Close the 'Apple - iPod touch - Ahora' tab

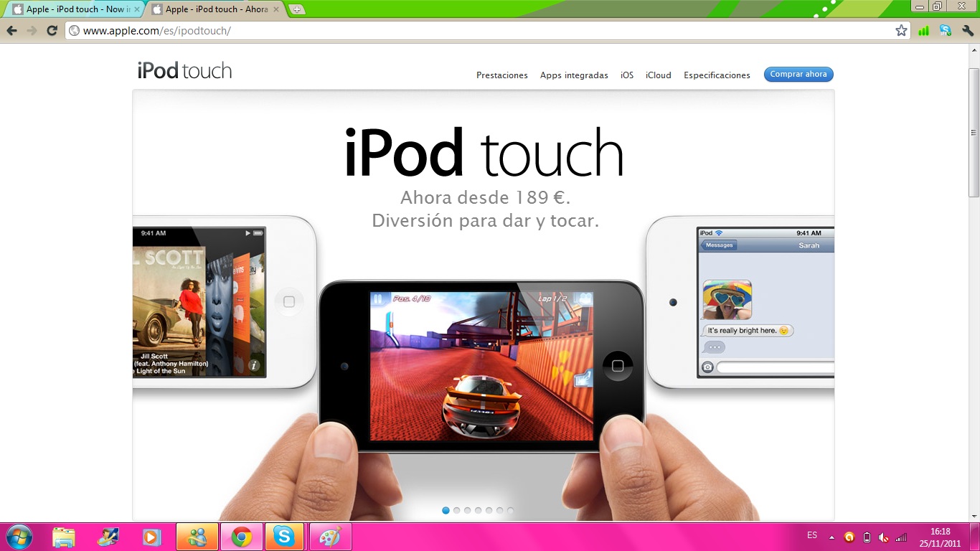click(x=276, y=9)
